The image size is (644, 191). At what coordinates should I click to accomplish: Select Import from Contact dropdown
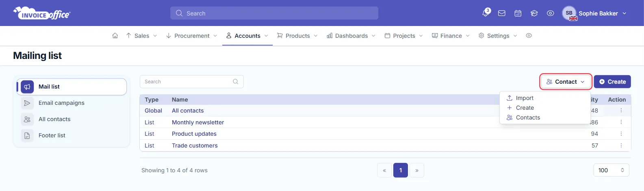(x=545, y=98)
